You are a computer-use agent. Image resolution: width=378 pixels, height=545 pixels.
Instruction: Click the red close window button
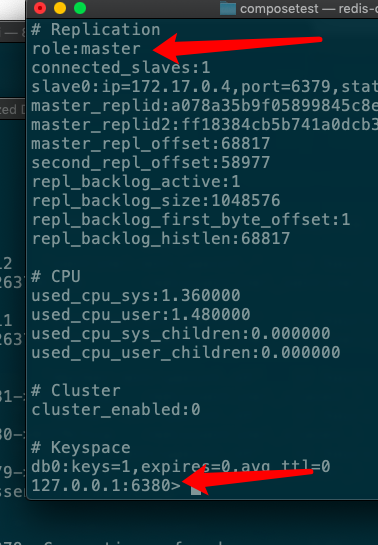click(x=40, y=8)
